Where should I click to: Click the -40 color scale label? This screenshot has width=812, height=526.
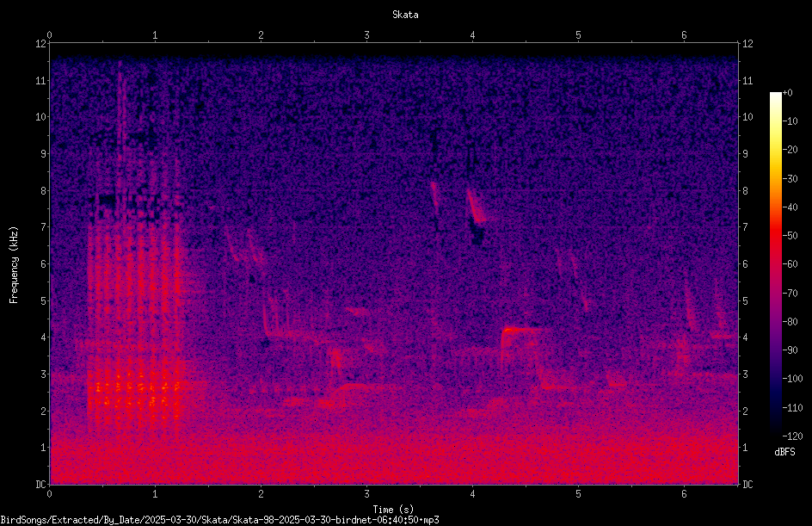790,207
